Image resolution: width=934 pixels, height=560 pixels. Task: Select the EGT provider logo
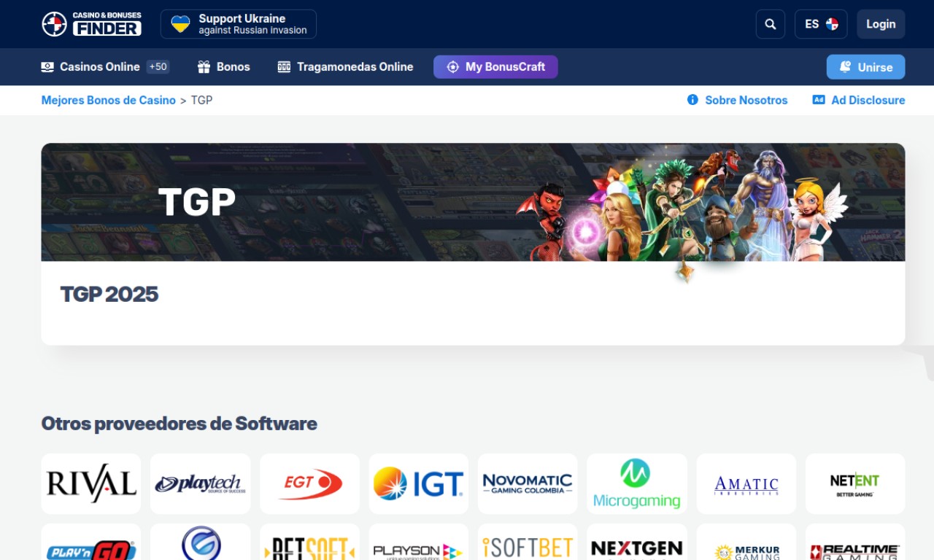309,484
